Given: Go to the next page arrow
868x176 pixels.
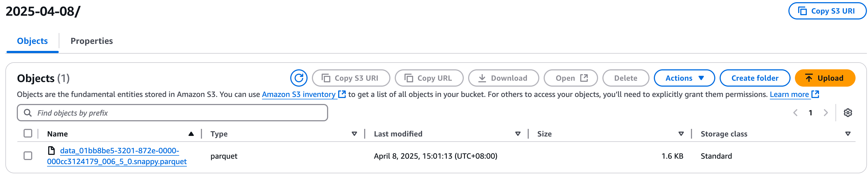Looking at the screenshot, I should 825,113.
